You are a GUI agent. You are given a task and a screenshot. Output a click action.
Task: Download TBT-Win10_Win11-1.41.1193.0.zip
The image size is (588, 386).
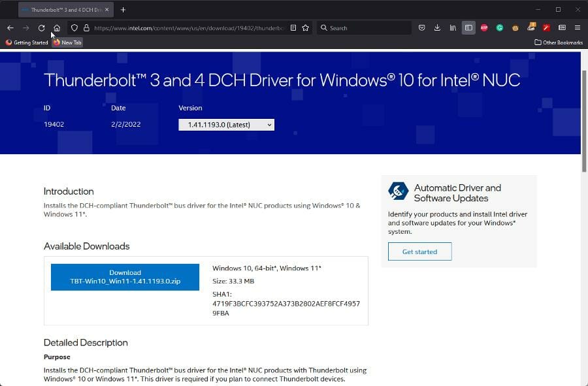click(125, 277)
